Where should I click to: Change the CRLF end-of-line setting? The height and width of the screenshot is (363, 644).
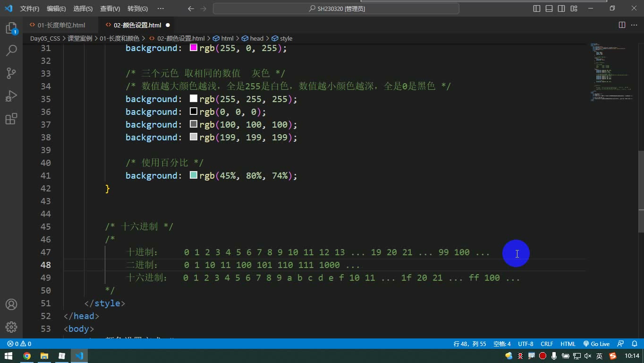coord(547,344)
